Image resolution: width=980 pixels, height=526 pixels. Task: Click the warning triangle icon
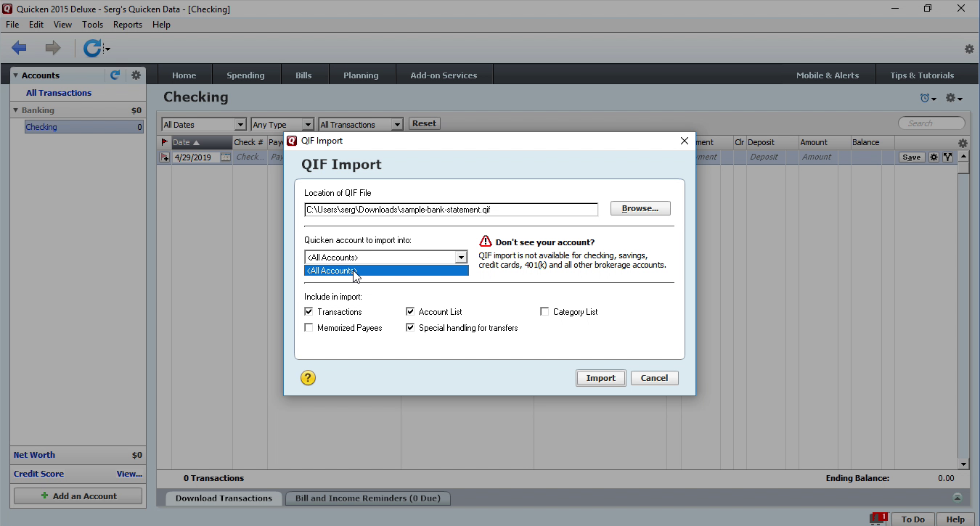click(x=486, y=242)
